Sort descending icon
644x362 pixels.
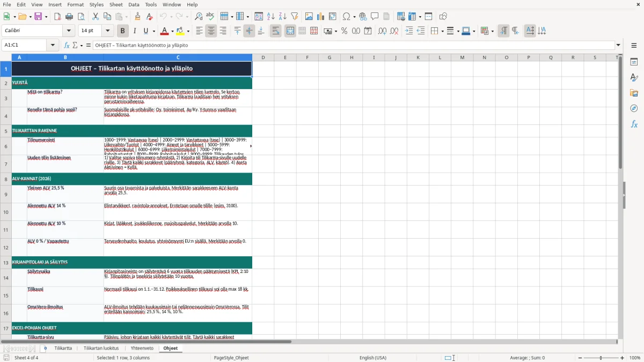[282, 17]
